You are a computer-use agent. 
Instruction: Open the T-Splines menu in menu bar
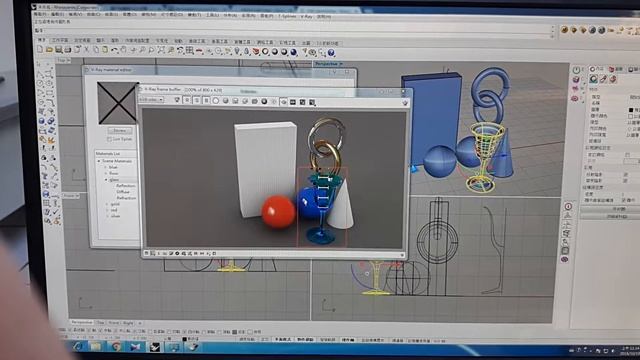pos(287,16)
